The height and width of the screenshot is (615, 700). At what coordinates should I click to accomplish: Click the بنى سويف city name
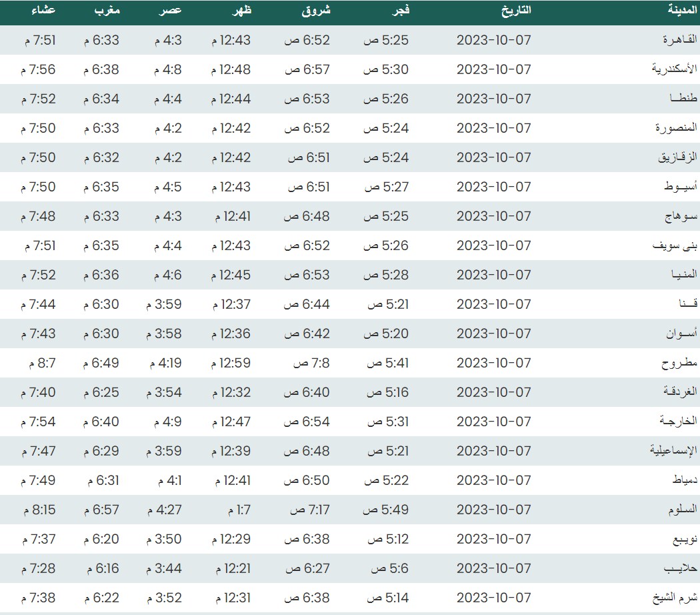(675, 245)
